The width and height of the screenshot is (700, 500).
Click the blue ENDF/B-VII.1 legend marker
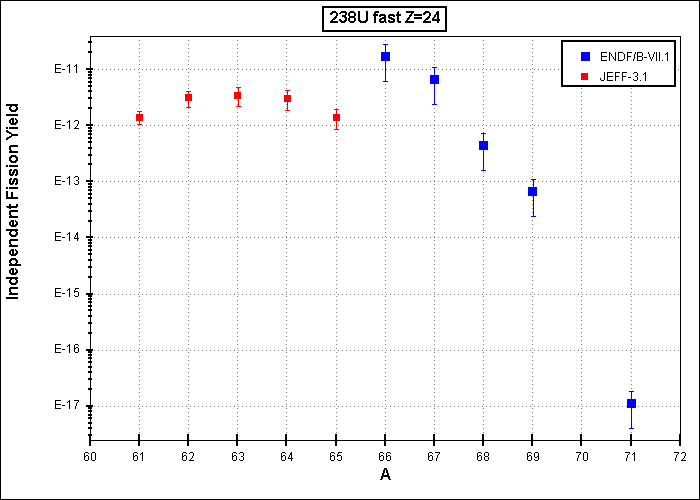point(585,56)
